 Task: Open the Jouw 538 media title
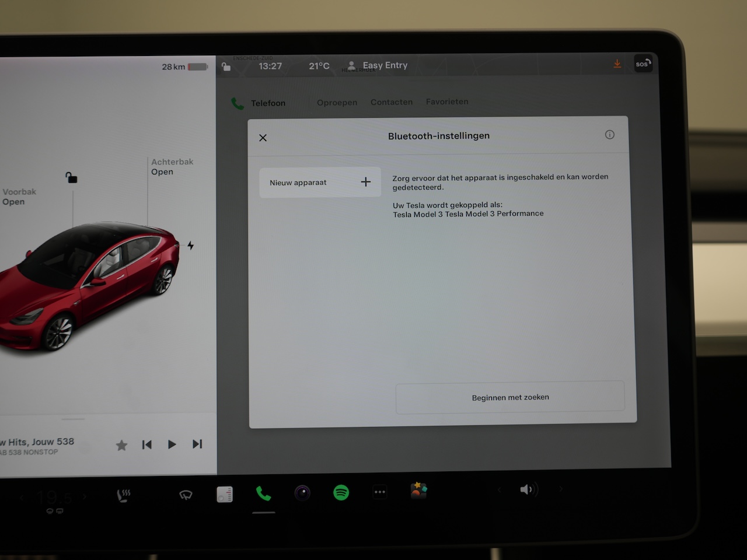tap(36, 442)
